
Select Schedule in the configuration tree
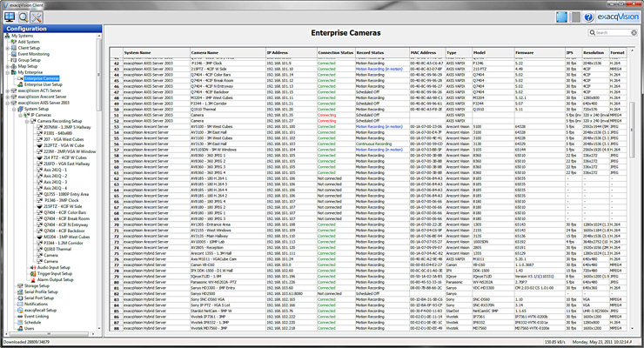point(31,322)
